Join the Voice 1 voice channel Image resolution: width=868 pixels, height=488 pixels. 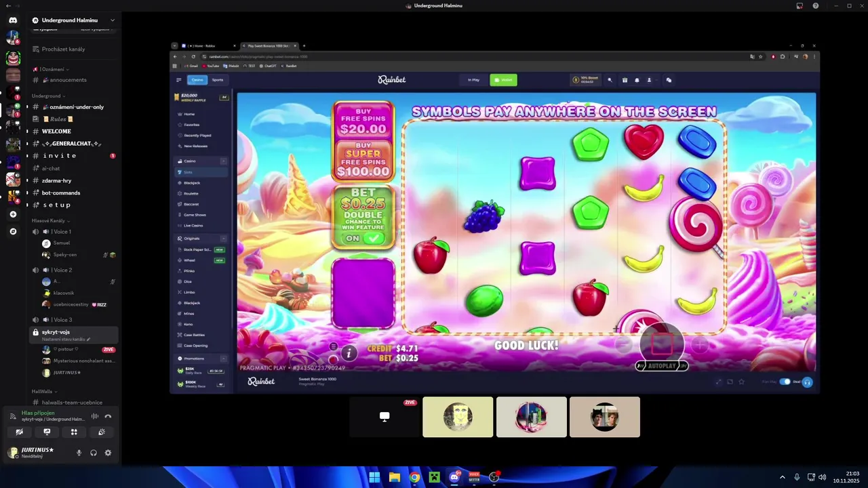tap(73, 232)
